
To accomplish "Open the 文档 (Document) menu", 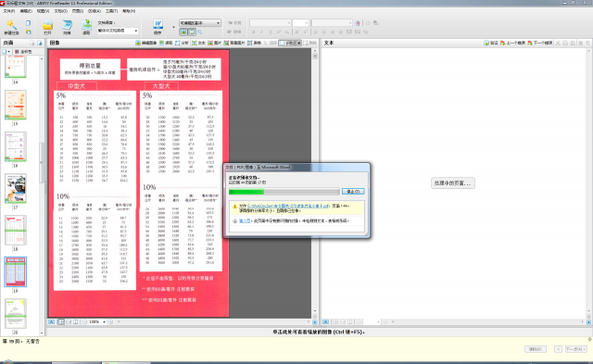I will (60, 11).
